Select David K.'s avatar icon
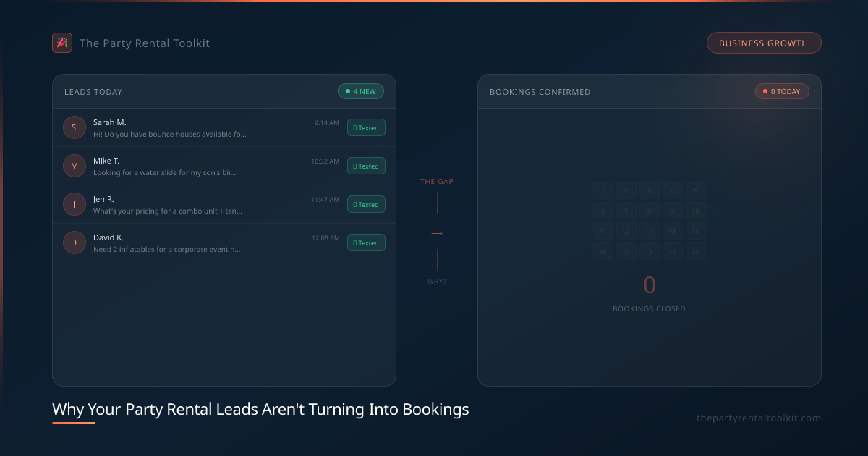The height and width of the screenshot is (456, 868). tap(75, 242)
